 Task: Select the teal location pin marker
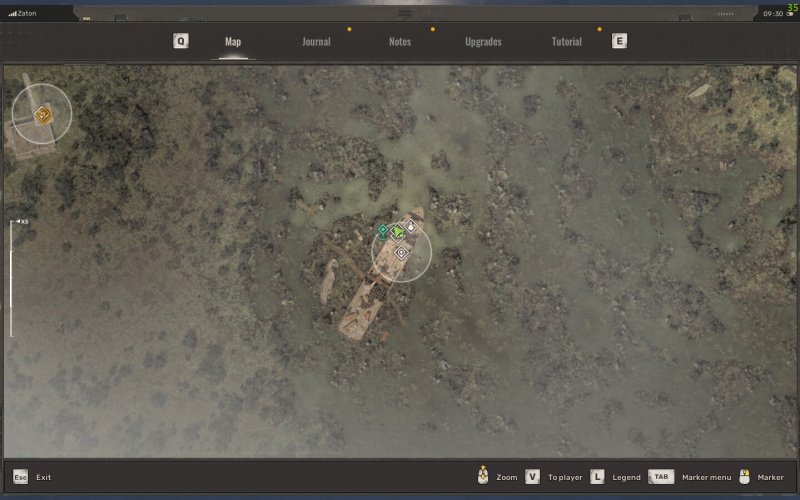[383, 231]
